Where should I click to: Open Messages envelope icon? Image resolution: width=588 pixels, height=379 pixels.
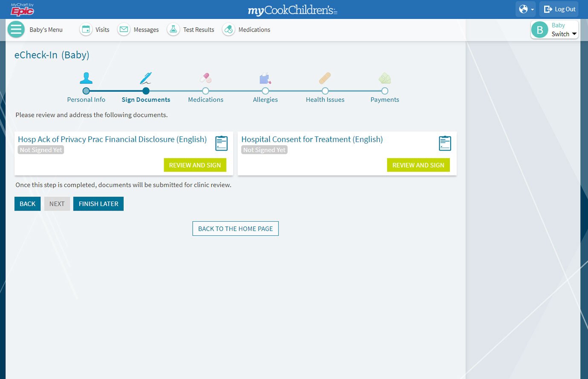pyautogui.click(x=124, y=29)
